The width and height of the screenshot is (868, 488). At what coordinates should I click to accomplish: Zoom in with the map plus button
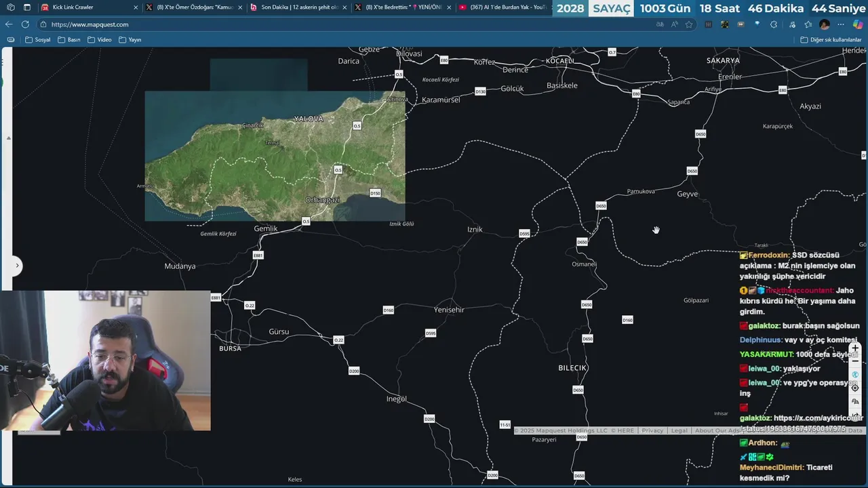[x=855, y=348]
